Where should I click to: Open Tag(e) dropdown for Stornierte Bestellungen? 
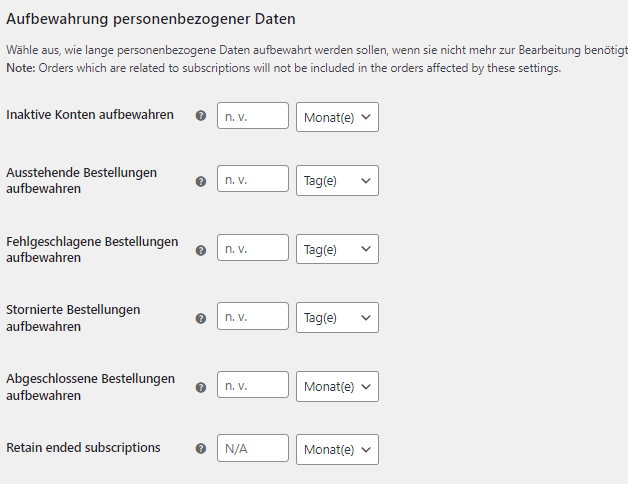coord(337,317)
